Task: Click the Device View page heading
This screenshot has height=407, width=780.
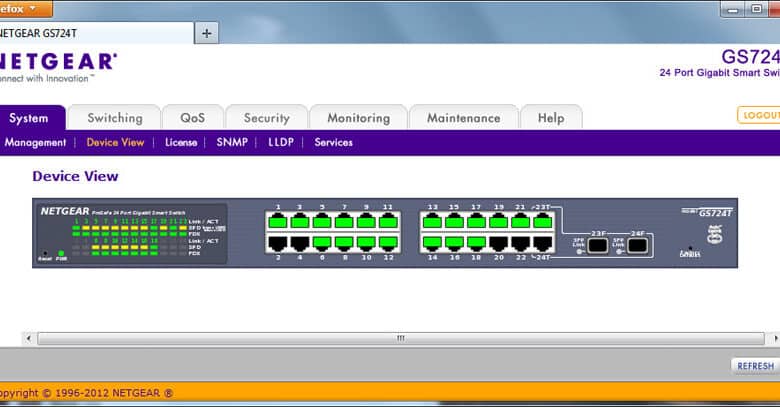Action: [x=75, y=176]
